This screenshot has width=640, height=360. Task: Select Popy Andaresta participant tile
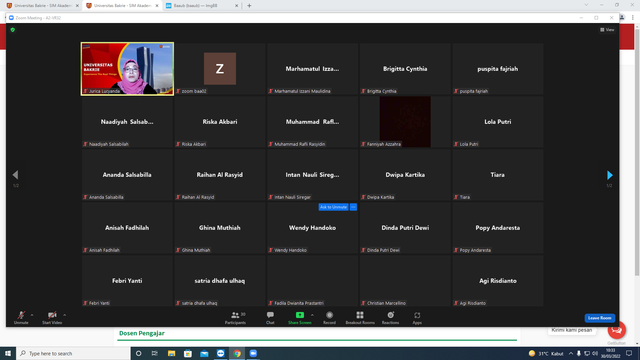(498, 228)
